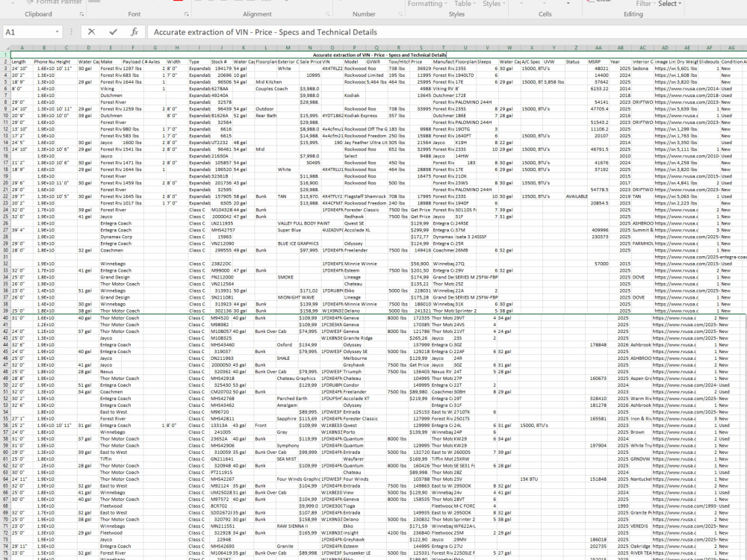Select the 'Sedona' interior color cell
This screenshot has width=747, height=560.
tap(642, 69)
